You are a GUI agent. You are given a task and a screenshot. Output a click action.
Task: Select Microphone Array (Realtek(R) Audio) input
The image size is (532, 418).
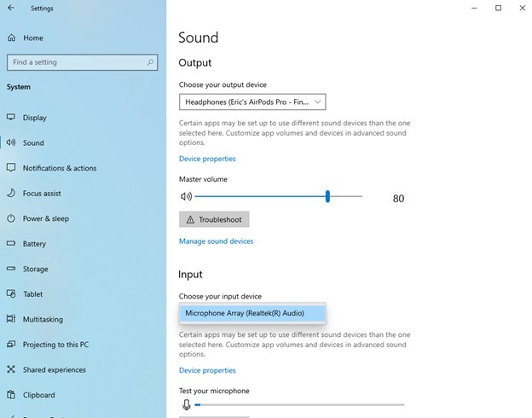pyautogui.click(x=252, y=313)
